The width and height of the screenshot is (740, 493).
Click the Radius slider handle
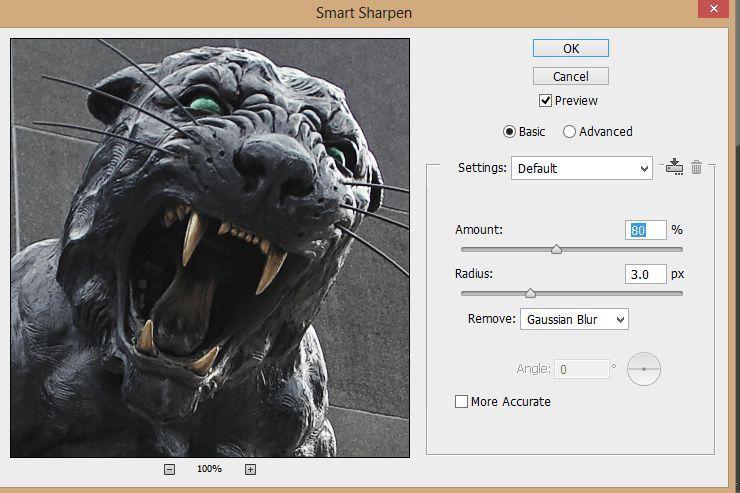[x=530, y=294]
